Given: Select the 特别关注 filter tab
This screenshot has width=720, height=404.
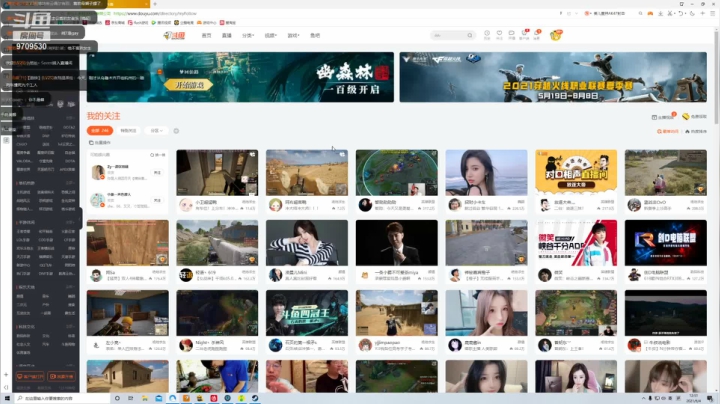Looking at the screenshot, I should pos(128,131).
